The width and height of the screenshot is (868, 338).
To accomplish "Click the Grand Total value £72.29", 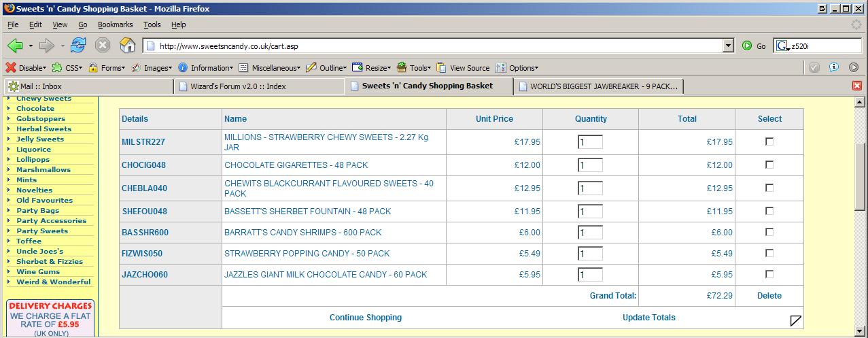I will (719, 296).
